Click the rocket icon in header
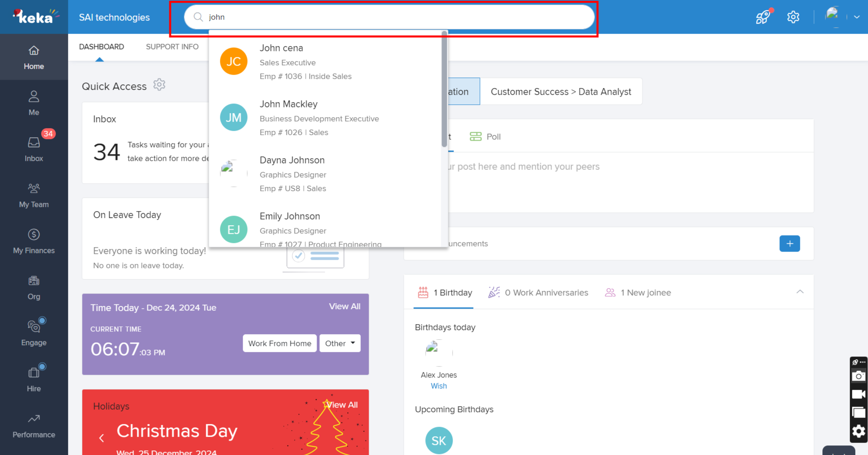The height and width of the screenshot is (455, 868). coord(763,17)
